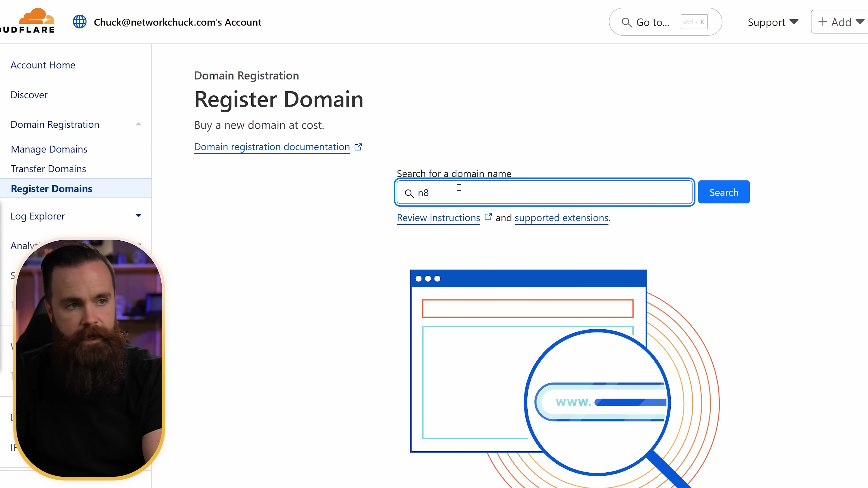Collapse Domain Registration with the up arrow
Image resolution: width=868 pixels, height=488 pixels.
[138, 124]
